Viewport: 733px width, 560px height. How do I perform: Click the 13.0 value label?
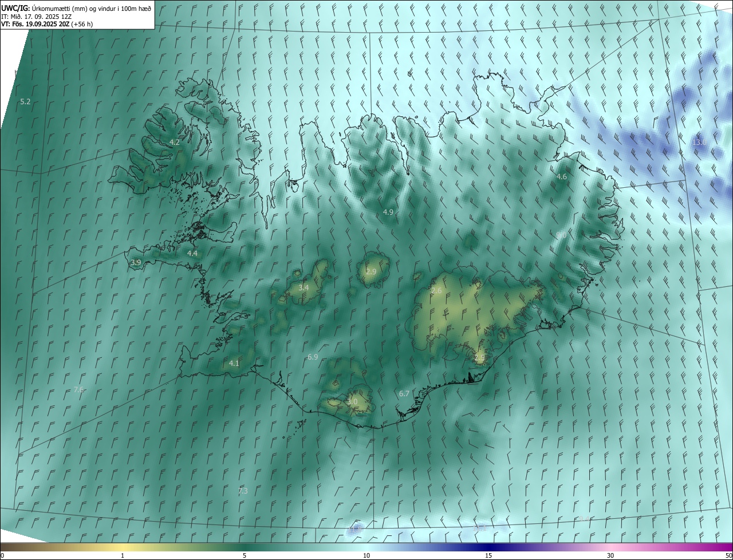(x=699, y=142)
